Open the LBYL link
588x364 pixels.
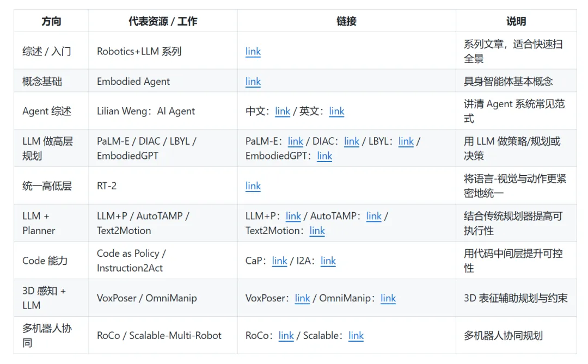coord(406,141)
